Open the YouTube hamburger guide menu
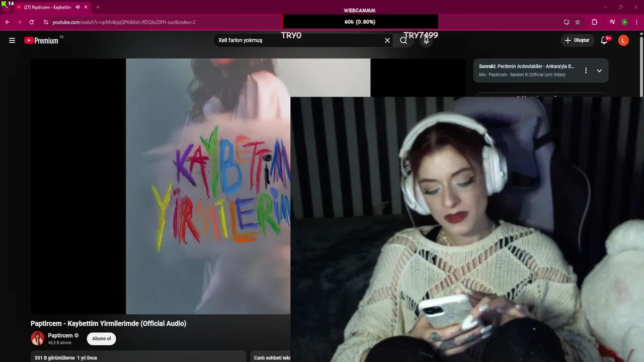Viewport: 644px width, 362px height. tap(12, 40)
